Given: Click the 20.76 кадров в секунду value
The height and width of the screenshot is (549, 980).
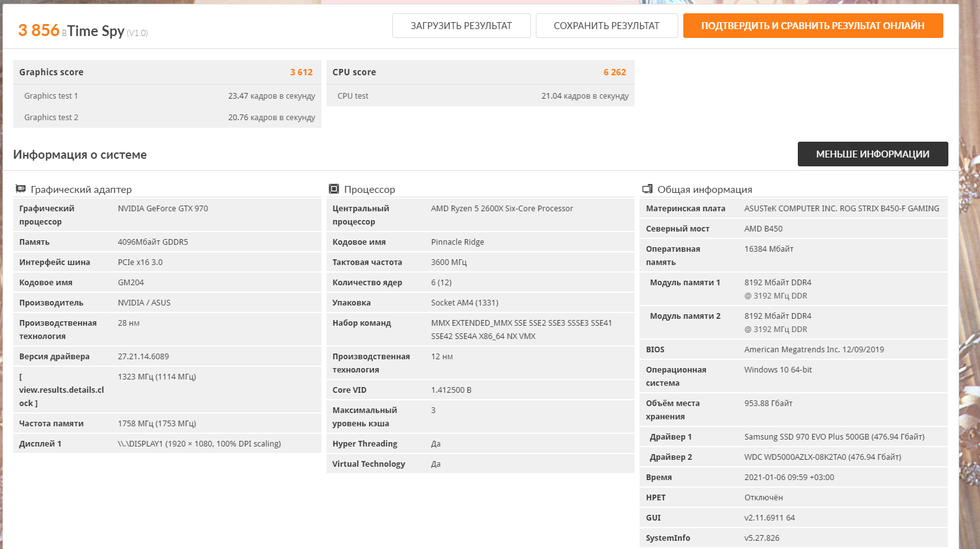Looking at the screenshot, I should pyautogui.click(x=272, y=118).
